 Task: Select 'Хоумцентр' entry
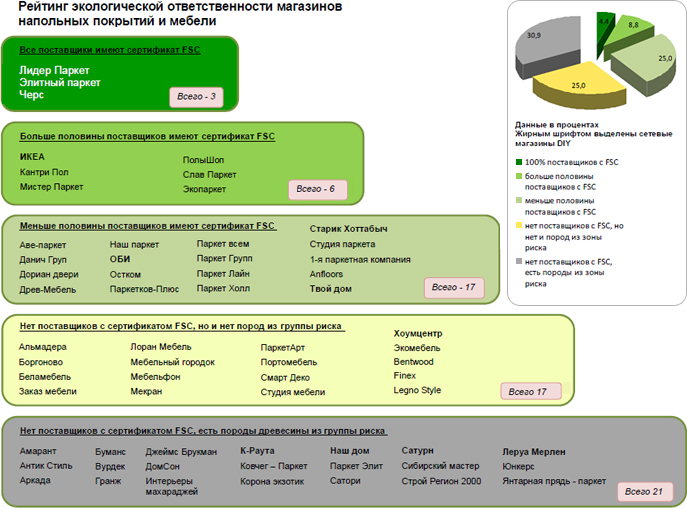(418, 333)
